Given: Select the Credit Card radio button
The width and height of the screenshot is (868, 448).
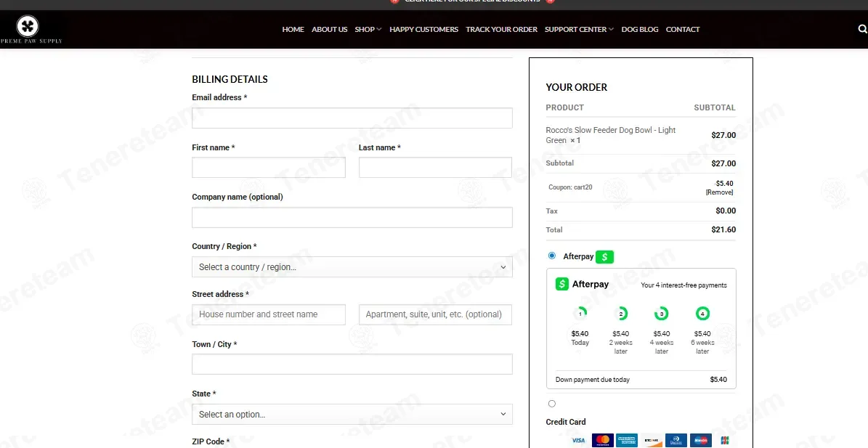Looking at the screenshot, I should click(x=552, y=404).
